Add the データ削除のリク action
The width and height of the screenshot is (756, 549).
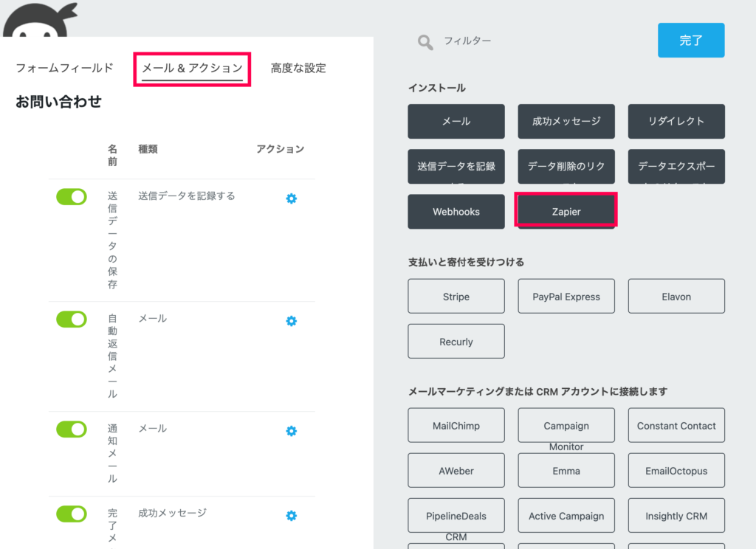click(x=566, y=166)
